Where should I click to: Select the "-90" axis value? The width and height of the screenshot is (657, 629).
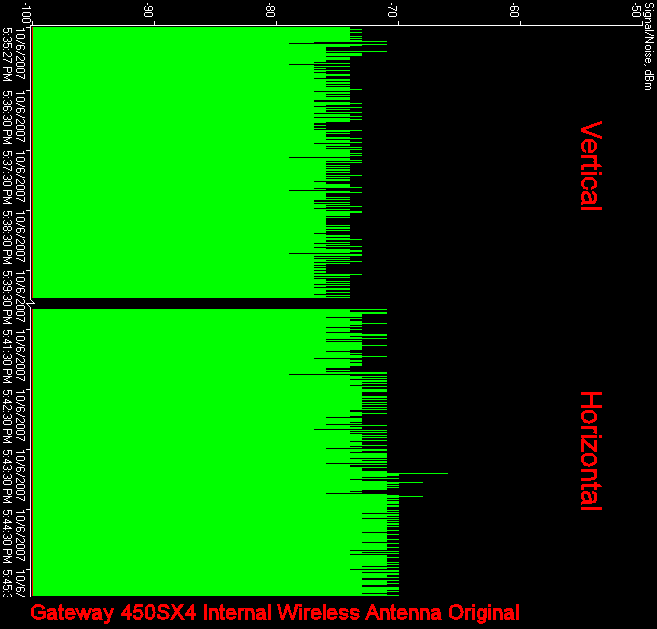(148, 10)
